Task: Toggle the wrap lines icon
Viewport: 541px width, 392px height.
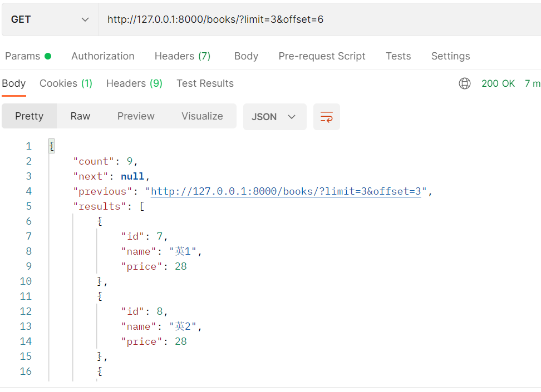Action: pyautogui.click(x=327, y=117)
